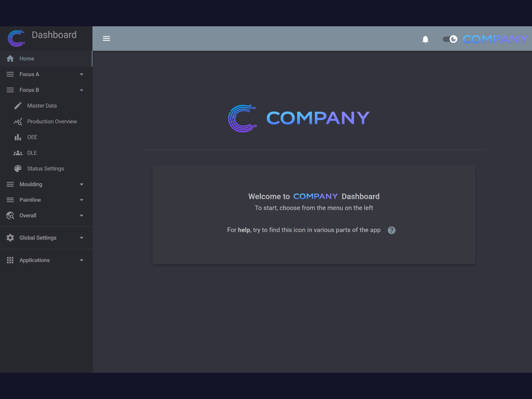Select the OEE bar chart icon
Image resolution: width=532 pixels, height=399 pixels.
(x=18, y=137)
